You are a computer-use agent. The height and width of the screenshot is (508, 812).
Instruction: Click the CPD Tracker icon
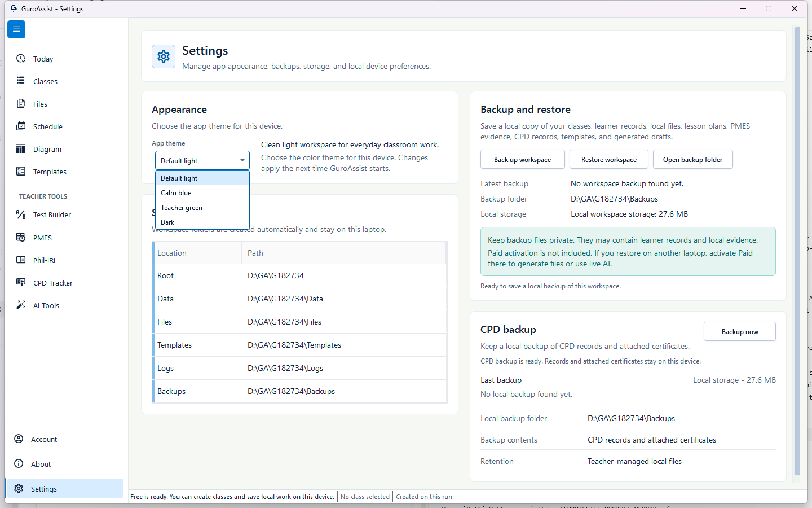21,282
